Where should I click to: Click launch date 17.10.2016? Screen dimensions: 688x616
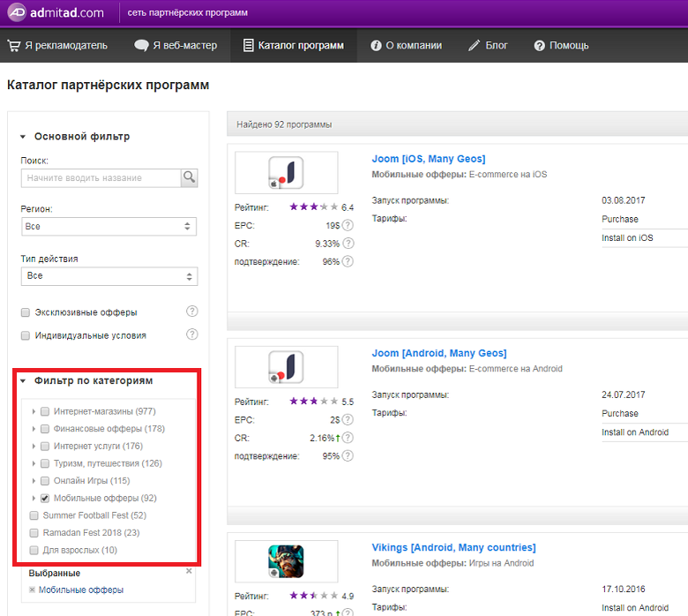(x=623, y=590)
